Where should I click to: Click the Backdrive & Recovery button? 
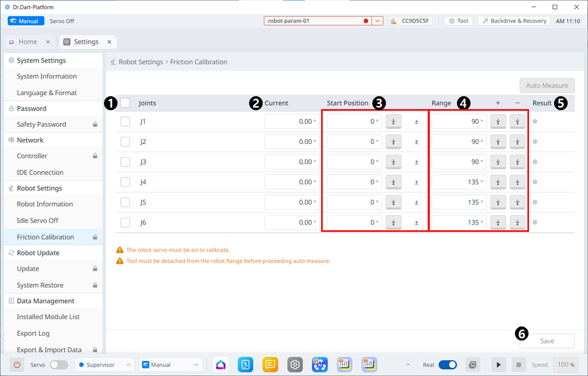(x=514, y=21)
